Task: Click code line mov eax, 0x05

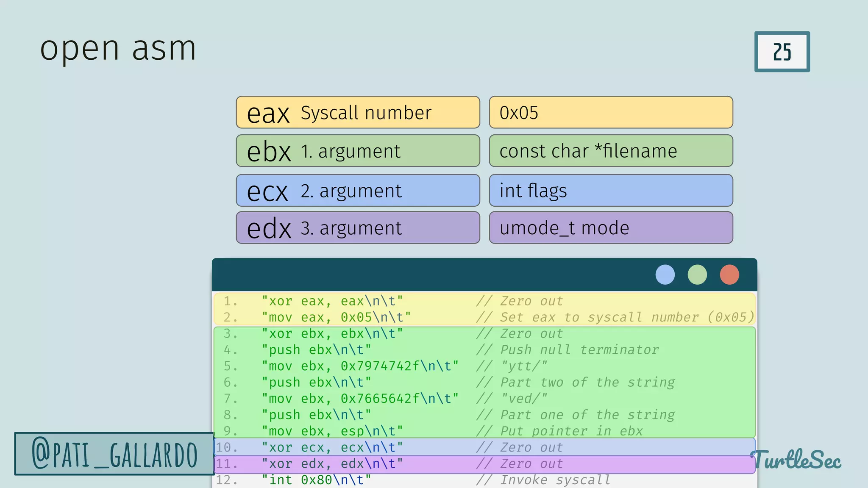Action: (336, 317)
